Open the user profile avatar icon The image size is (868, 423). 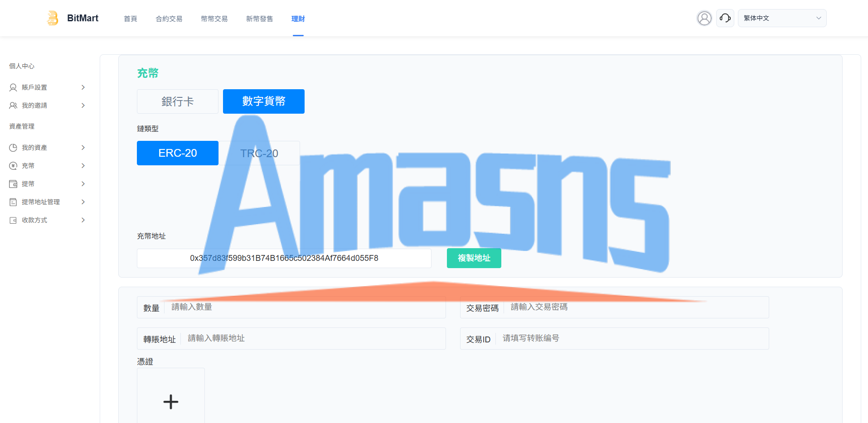[x=704, y=18]
